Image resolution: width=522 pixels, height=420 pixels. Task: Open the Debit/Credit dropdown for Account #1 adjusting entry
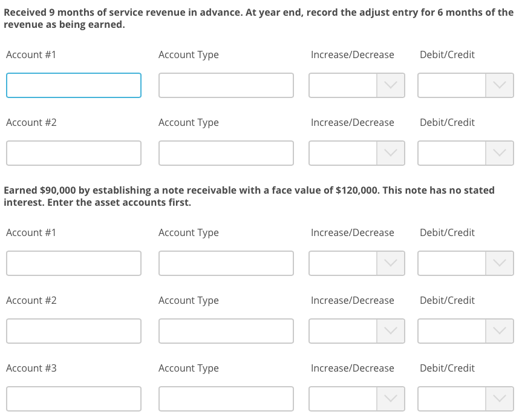coord(465,85)
